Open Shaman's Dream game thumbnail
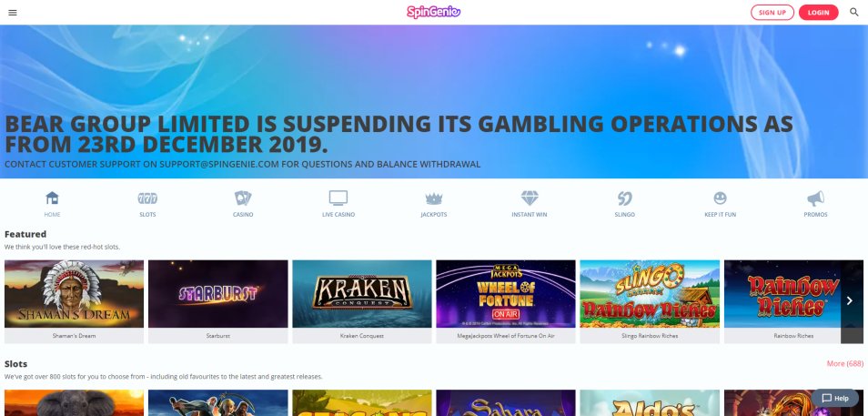This screenshot has width=868, height=416. coord(75,294)
